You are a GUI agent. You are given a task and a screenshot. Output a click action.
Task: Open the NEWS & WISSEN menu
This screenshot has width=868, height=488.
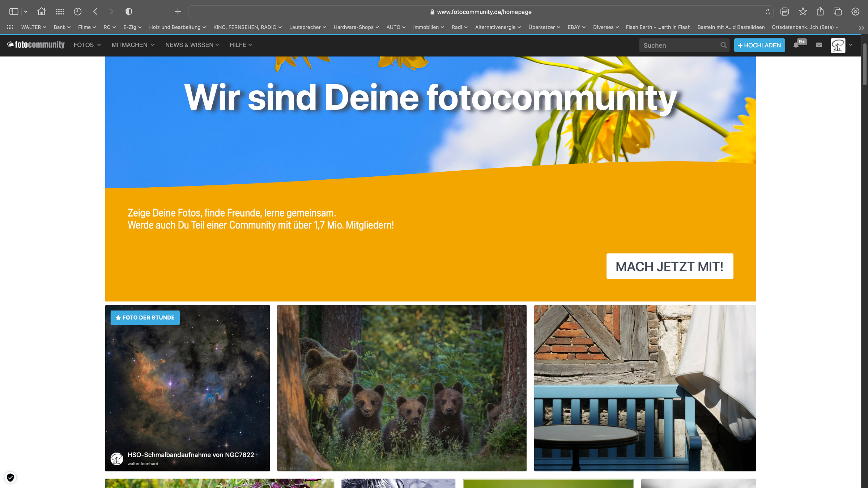[x=192, y=45]
